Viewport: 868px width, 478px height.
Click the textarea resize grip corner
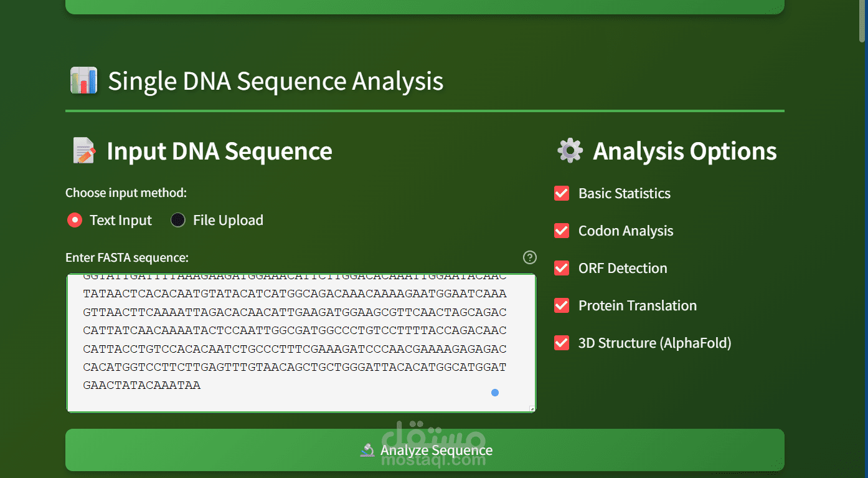point(532,409)
